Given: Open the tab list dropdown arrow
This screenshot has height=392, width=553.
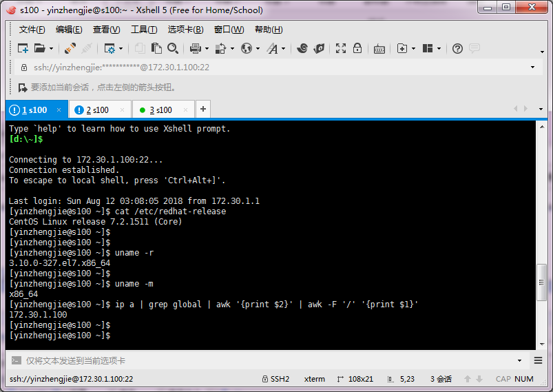Looking at the screenshot, I should point(541,109).
